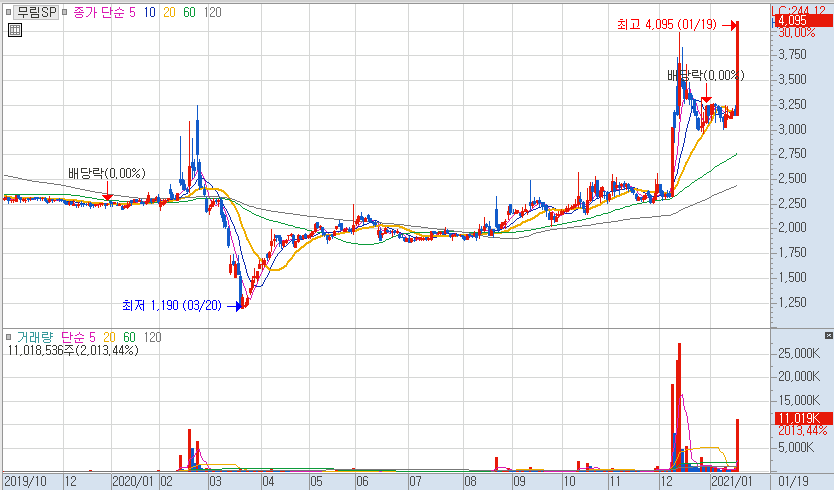Click the small square before 무림SP
This screenshot has height=490, width=834.
coord(8,12)
